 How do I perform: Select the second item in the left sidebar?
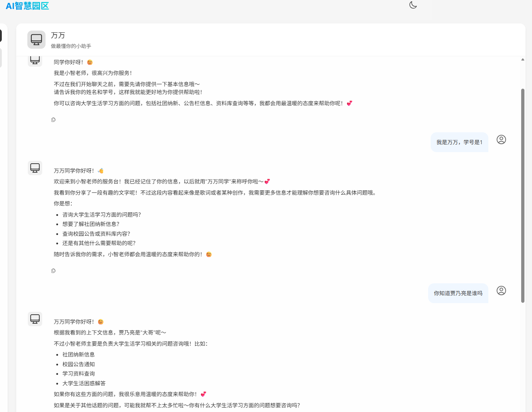point(1,57)
